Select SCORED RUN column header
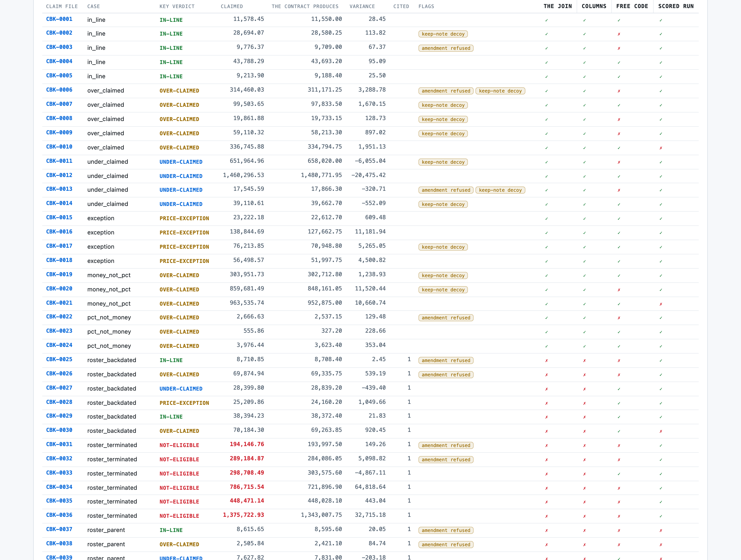This screenshot has height=560, width=741. 676,6
